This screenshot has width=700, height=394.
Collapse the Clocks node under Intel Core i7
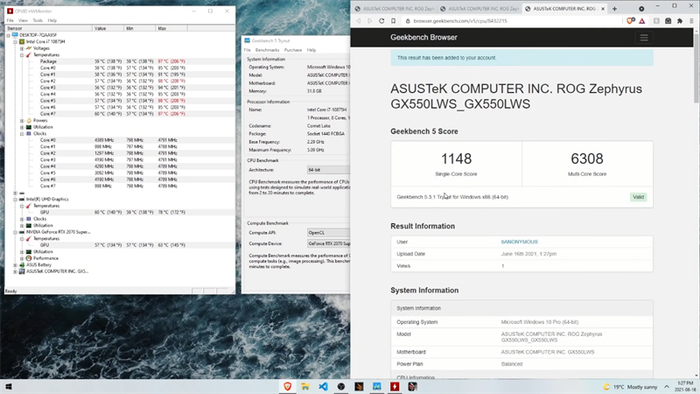[22, 133]
